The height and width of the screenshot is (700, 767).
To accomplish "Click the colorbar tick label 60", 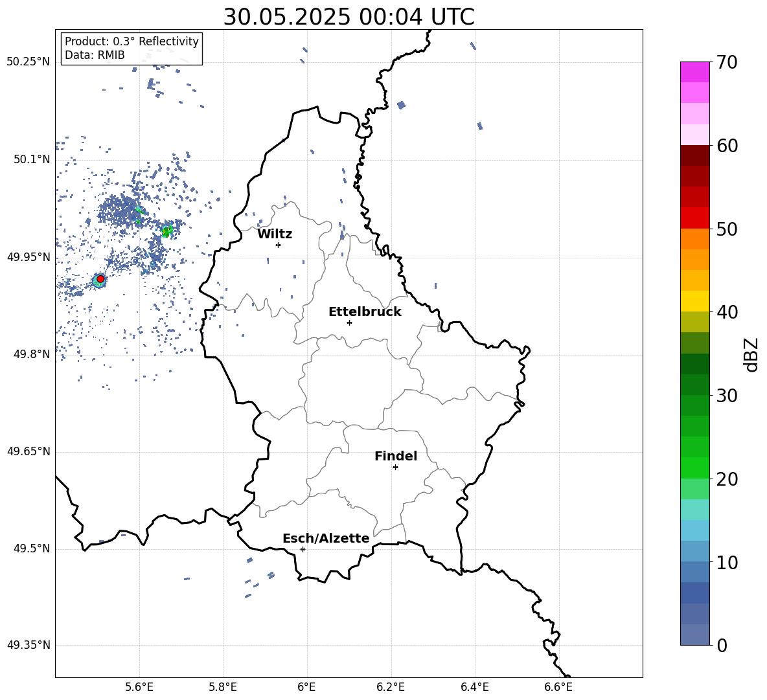I will 727,146.
